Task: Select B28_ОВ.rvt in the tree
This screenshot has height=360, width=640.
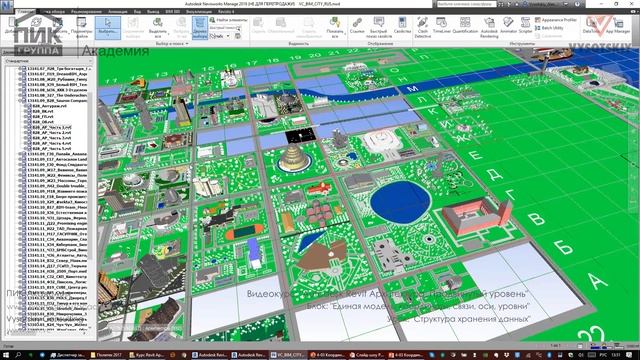Action: pos(43,122)
